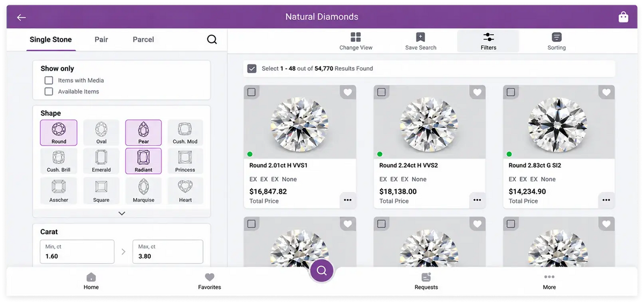Tick checkbox on Round 2.01ct H VVS1 card

pyautogui.click(x=251, y=92)
